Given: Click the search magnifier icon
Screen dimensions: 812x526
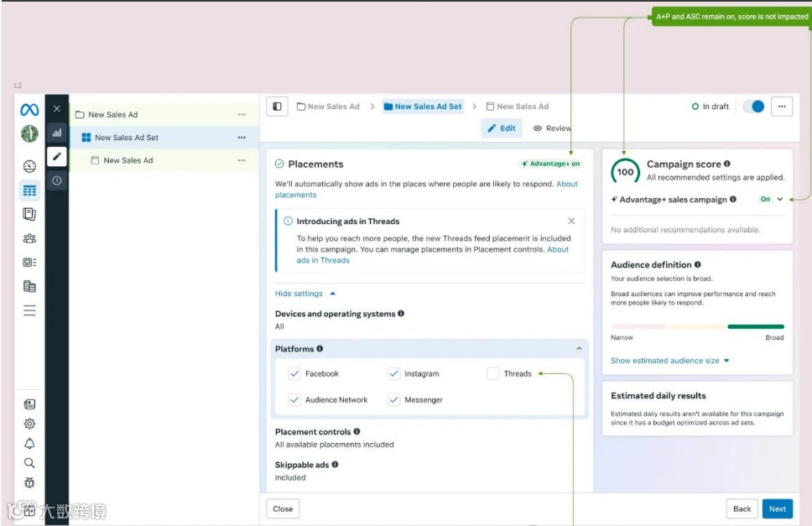Looking at the screenshot, I should [x=29, y=463].
